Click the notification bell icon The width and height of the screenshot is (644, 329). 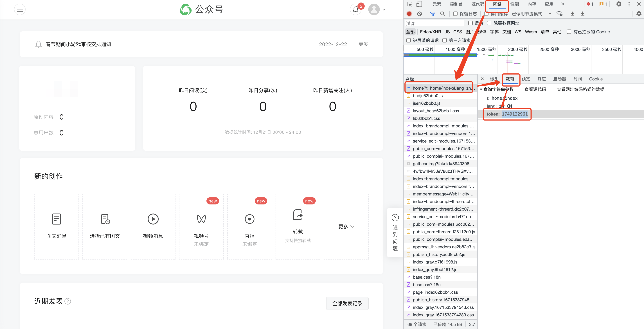pyautogui.click(x=355, y=10)
